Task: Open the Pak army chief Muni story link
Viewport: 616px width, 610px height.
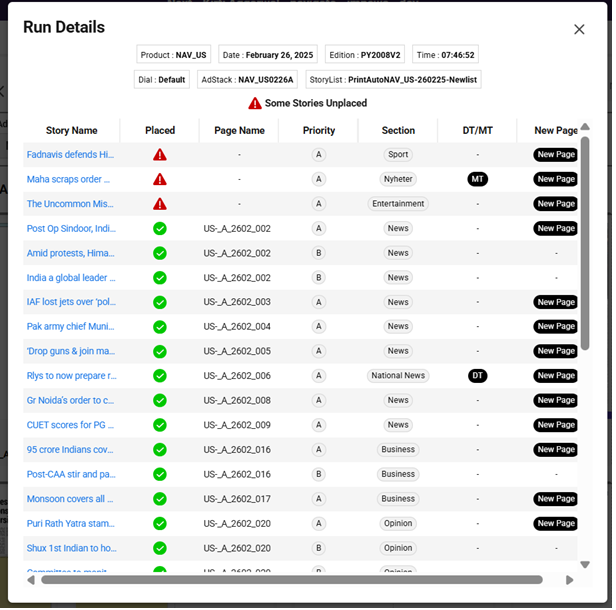Action: pyautogui.click(x=70, y=327)
